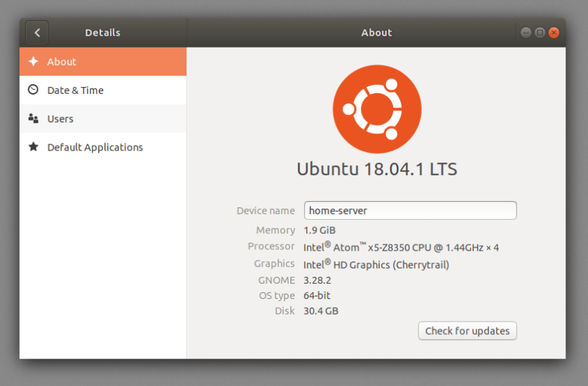
Task: Click the back arrow in the header
Action: pyautogui.click(x=37, y=32)
